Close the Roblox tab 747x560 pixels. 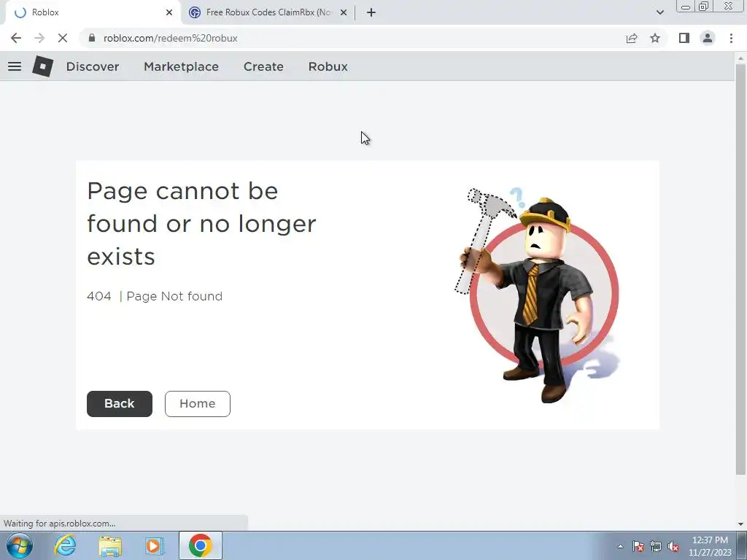point(169,12)
